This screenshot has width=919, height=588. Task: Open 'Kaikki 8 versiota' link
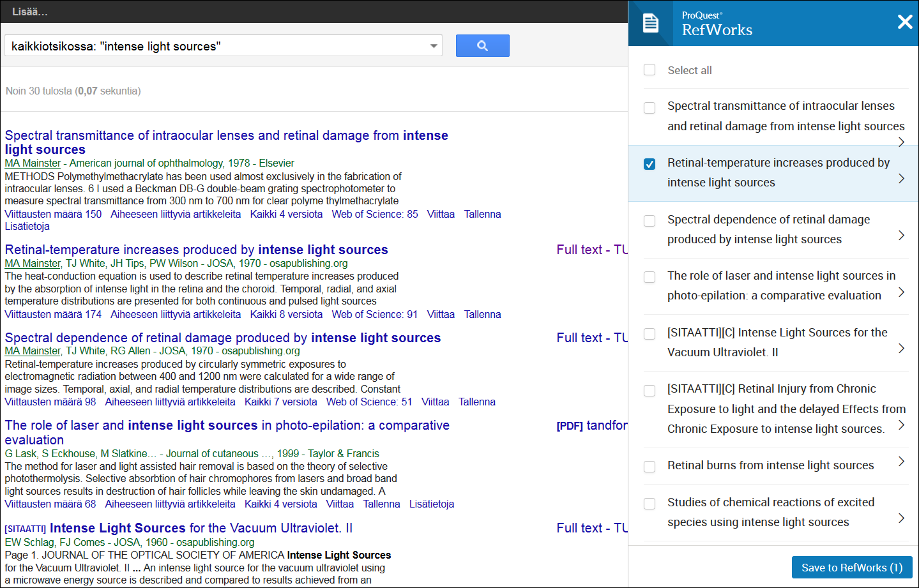pos(286,314)
